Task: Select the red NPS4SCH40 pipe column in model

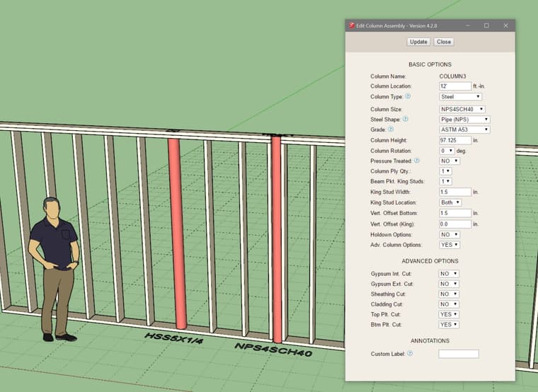Action: 277,241
